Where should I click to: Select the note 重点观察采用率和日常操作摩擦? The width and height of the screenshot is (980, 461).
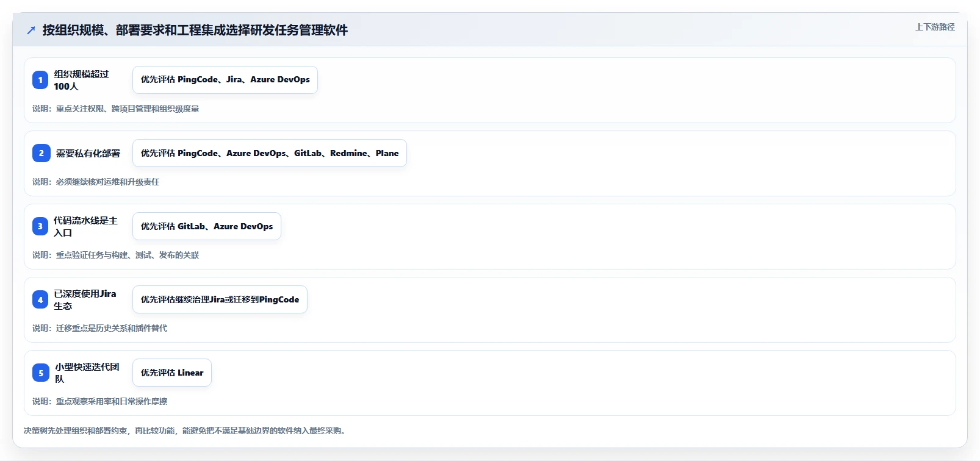[112, 401]
